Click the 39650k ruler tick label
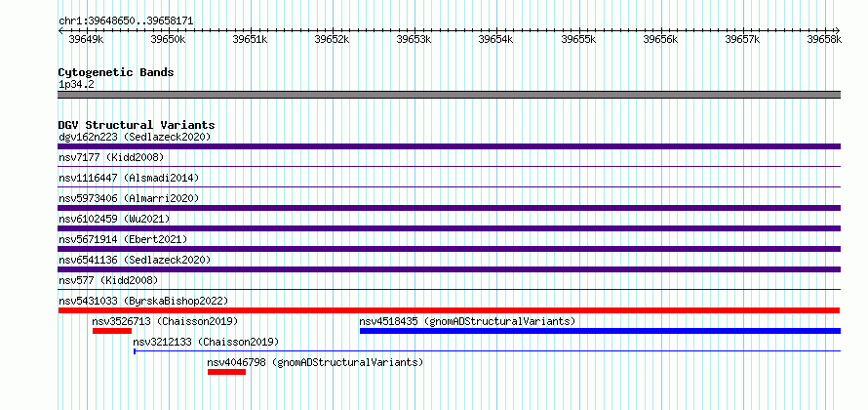The height and width of the screenshot is (410, 868). 168,39
